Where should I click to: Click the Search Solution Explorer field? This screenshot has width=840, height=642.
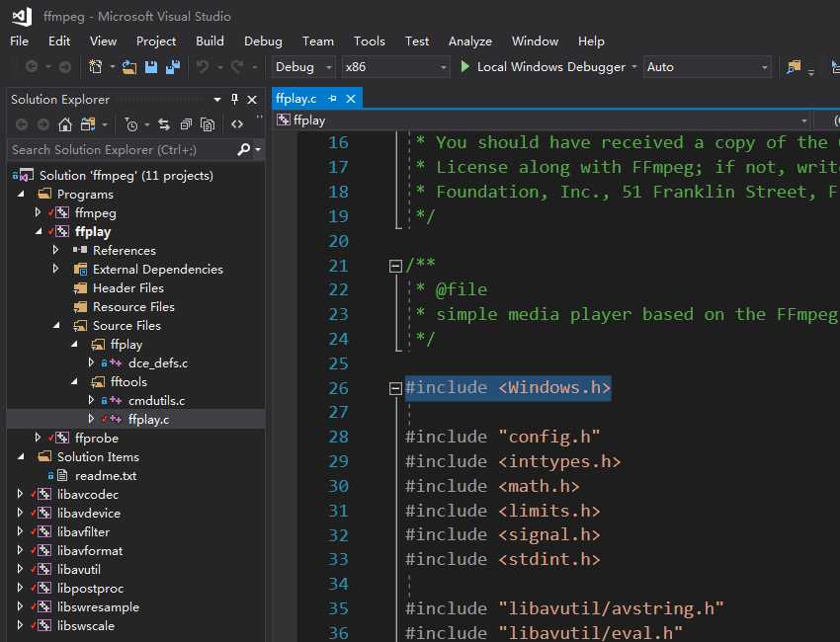click(124, 149)
